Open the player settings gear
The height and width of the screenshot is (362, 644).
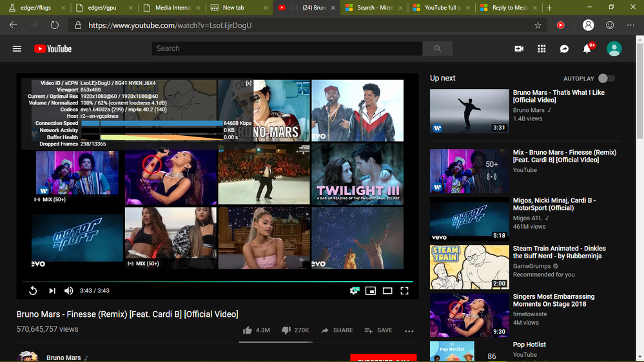click(x=354, y=291)
